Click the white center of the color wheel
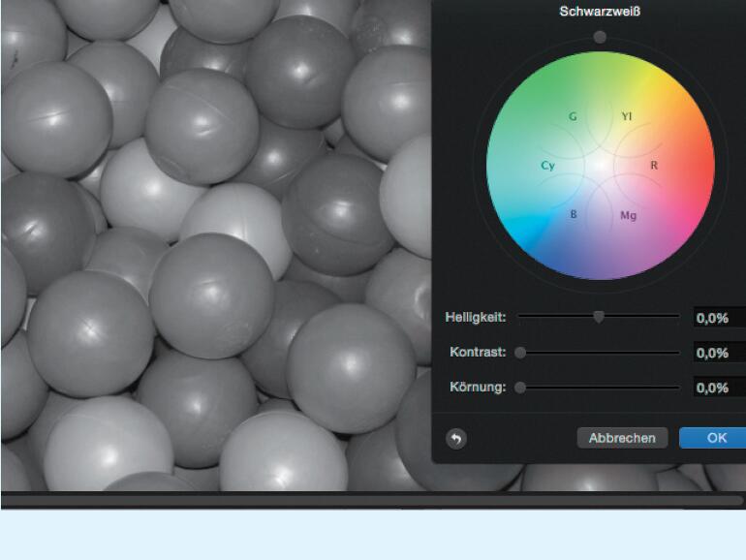Viewport: 746px width, 560px height. [601, 166]
